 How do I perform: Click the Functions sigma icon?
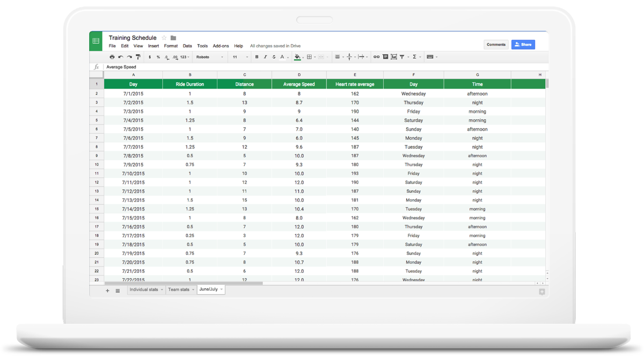pyautogui.click(x=414, y=57)
